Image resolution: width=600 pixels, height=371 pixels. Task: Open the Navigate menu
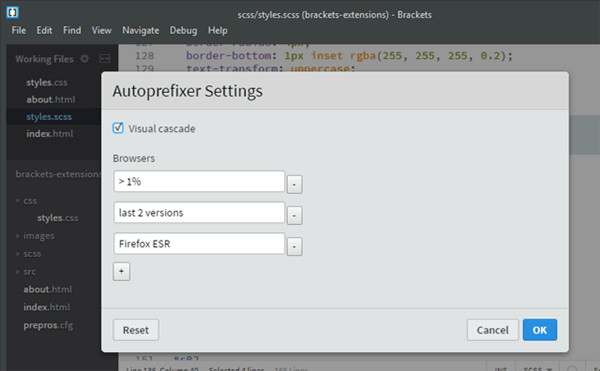click(140, 30)
